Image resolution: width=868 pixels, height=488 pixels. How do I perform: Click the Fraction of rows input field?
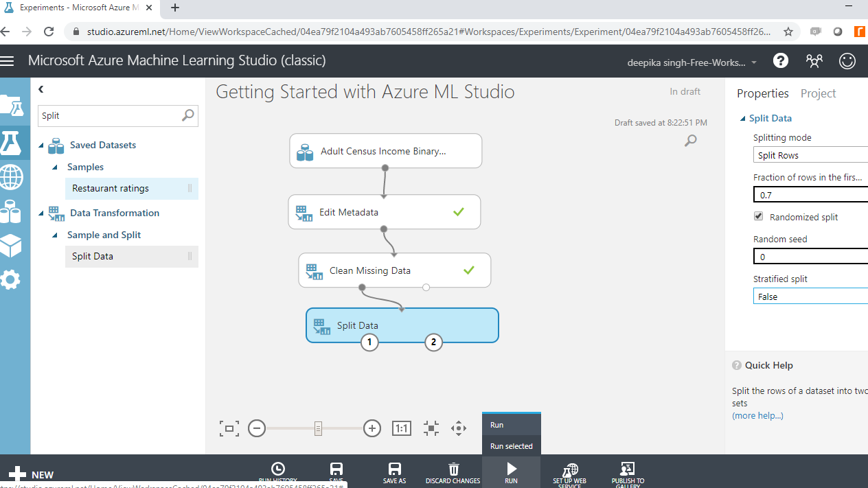coord(810,195)
